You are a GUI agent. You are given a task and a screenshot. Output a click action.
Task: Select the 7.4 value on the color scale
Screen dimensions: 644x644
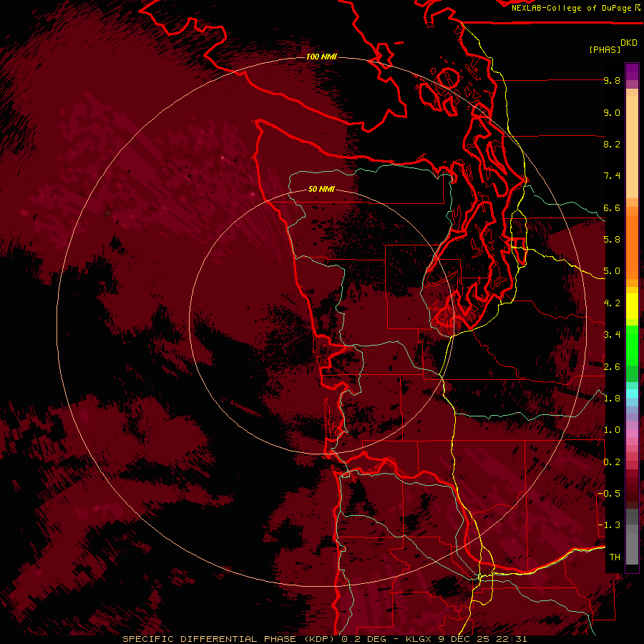[x=612, y=176]
